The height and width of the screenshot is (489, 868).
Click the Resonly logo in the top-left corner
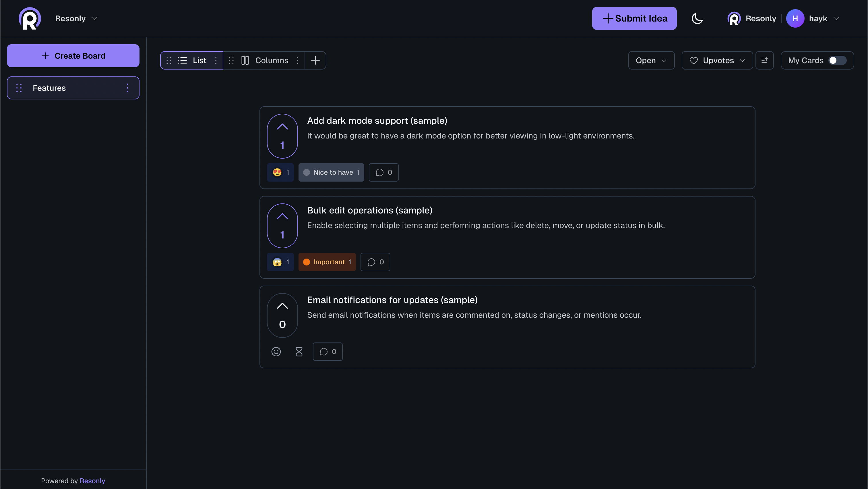[30, 18]
